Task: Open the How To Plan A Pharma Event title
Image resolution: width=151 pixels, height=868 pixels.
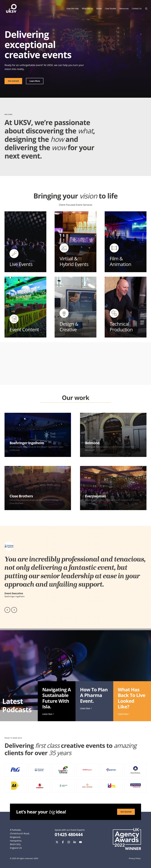Action: [94, 696]
